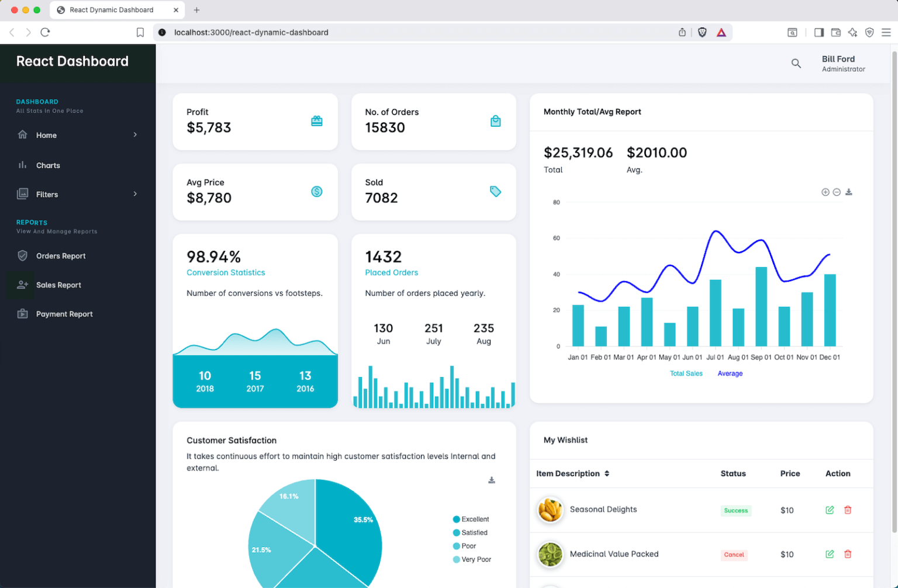The width and height of the screenshot is (898, 588).
Task: Toggle the Average series visibility
Action: click(x=730, y=373)
